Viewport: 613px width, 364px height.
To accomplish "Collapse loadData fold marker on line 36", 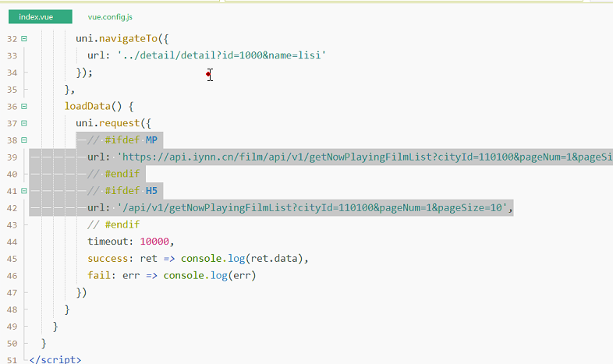I will point(24,106).
